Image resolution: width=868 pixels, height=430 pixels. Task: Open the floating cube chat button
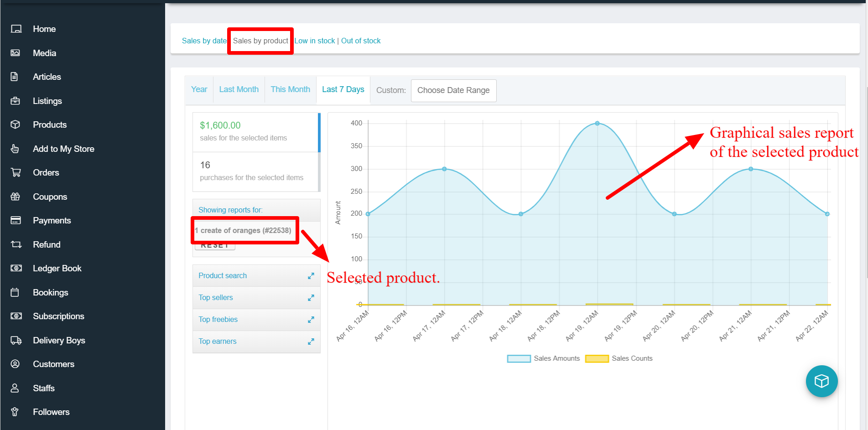coord(821,381)
